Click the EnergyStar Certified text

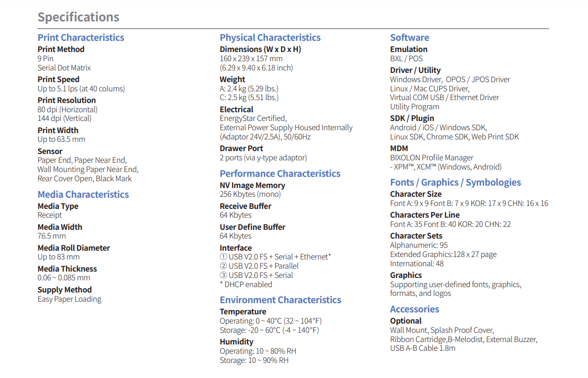coord(253,118)
